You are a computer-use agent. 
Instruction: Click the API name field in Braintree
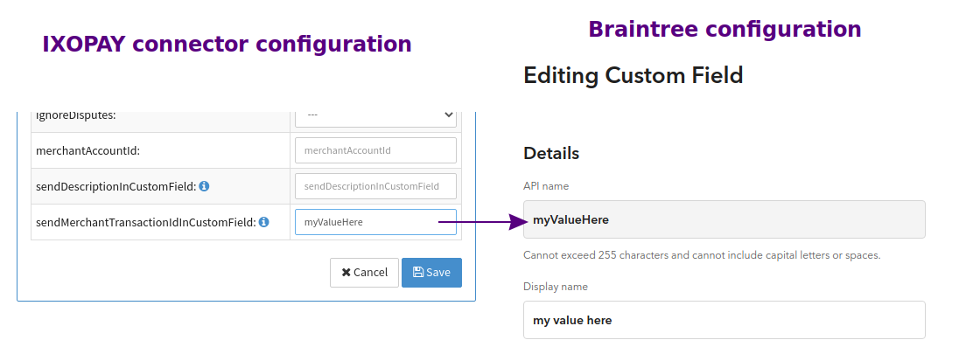[x=724, y=219]
